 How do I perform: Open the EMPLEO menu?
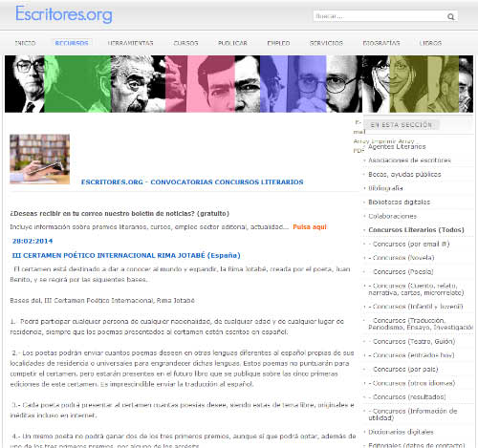coord(278,43)
